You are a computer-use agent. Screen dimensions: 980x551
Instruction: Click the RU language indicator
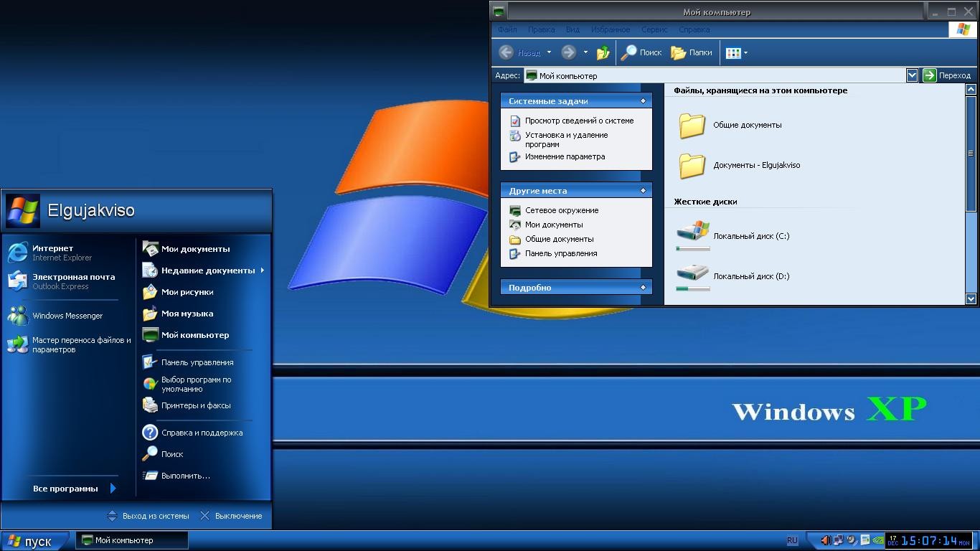[792, 540]
